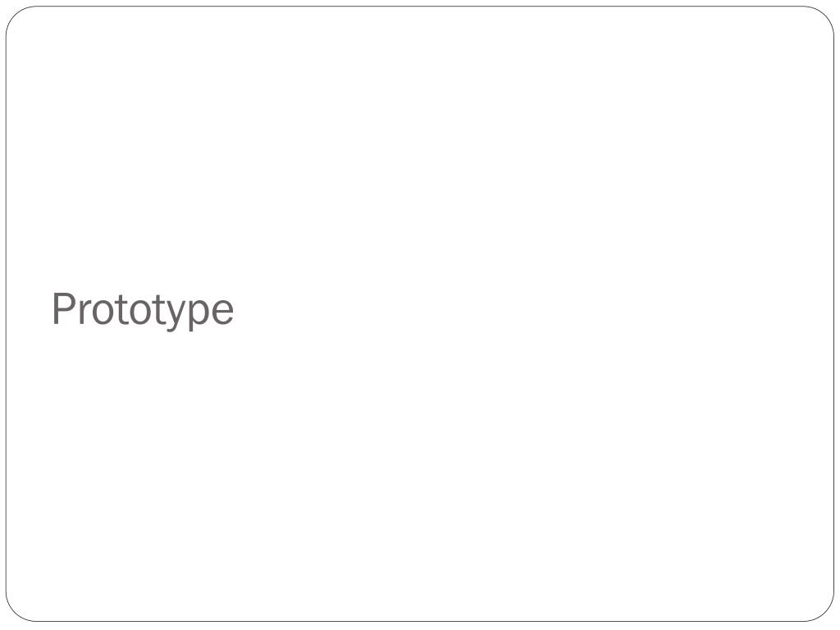Click the final letter e in Prototype
Screen dimensions: 840x630
pyautogui.click(x=222, y=313)
